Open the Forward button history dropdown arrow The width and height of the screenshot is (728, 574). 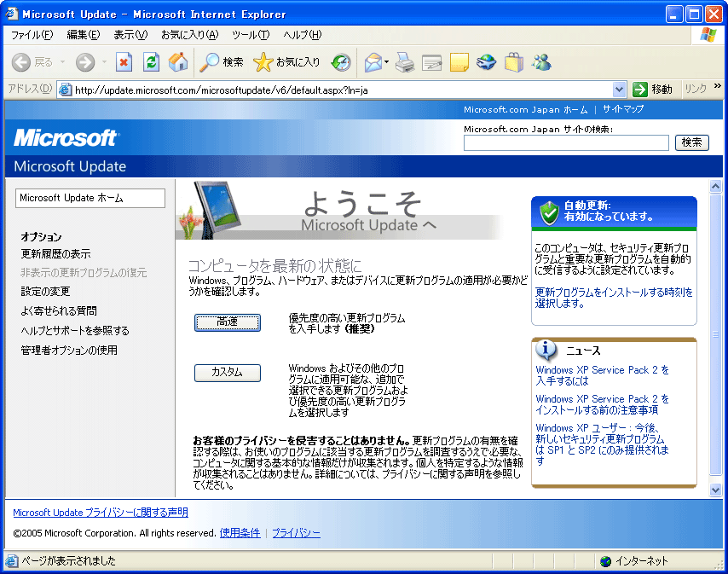click(x=105, y=61)
